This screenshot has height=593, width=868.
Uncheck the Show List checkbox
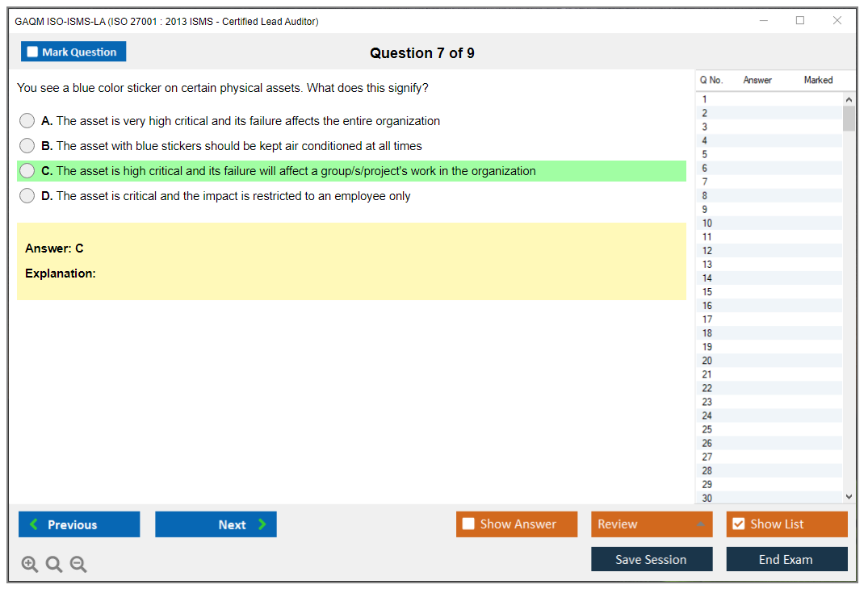[738, 524]
